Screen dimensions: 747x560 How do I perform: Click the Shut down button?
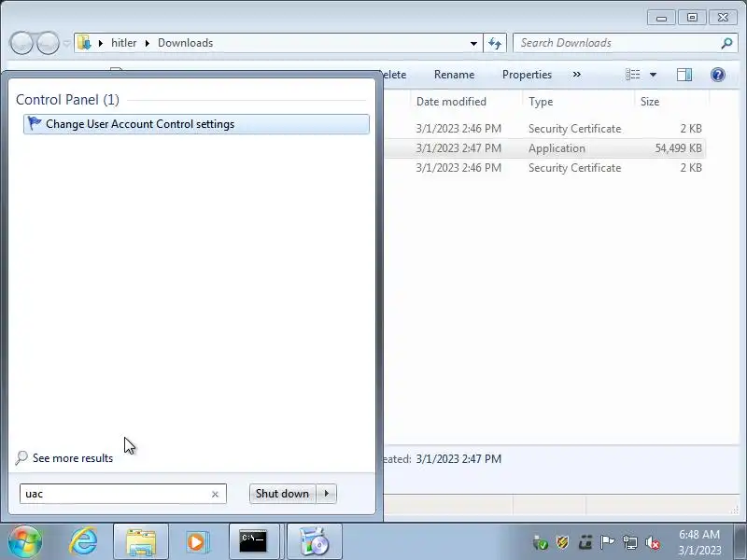[282, 494]
